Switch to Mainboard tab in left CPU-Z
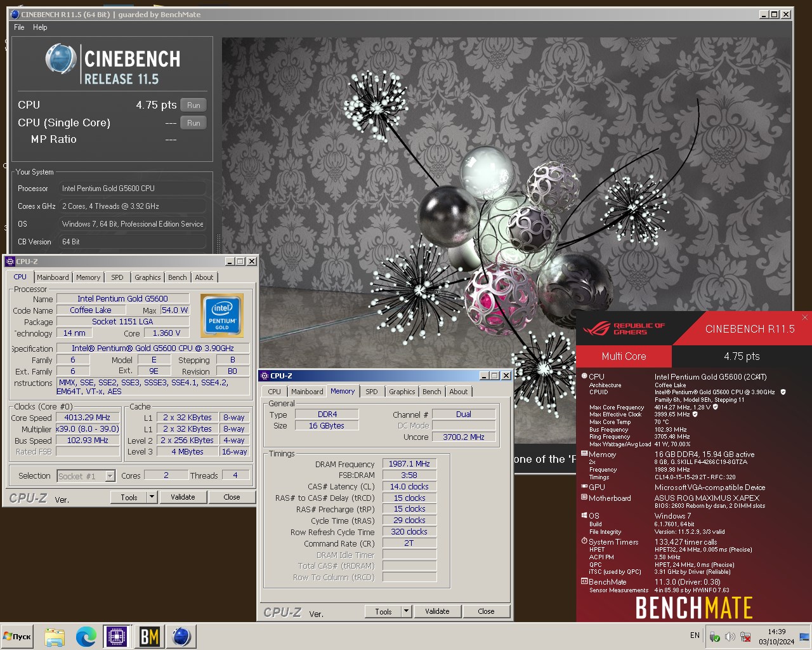This screenshot has width=812, height=650. click(53, 277)
